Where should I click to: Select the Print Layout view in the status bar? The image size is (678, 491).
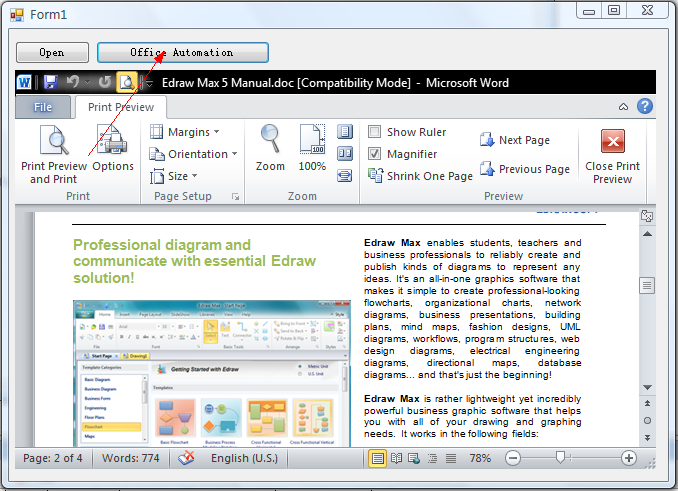tap(378, 458)
